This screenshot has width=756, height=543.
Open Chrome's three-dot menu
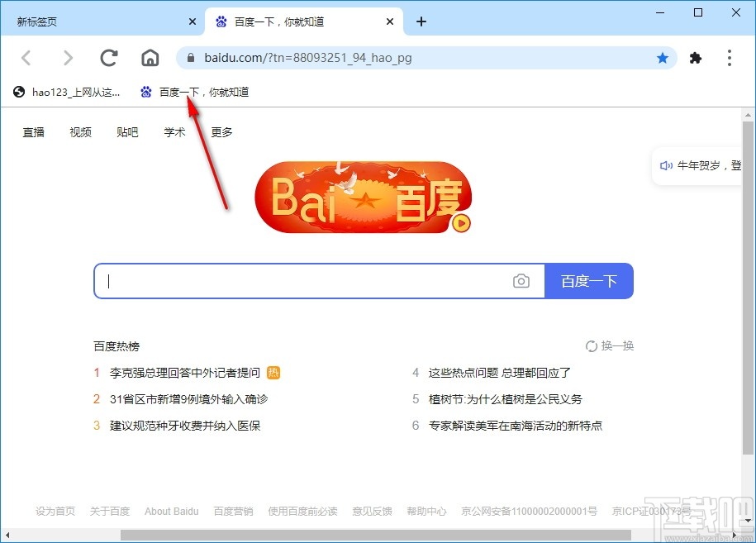(x=730, y=58)
